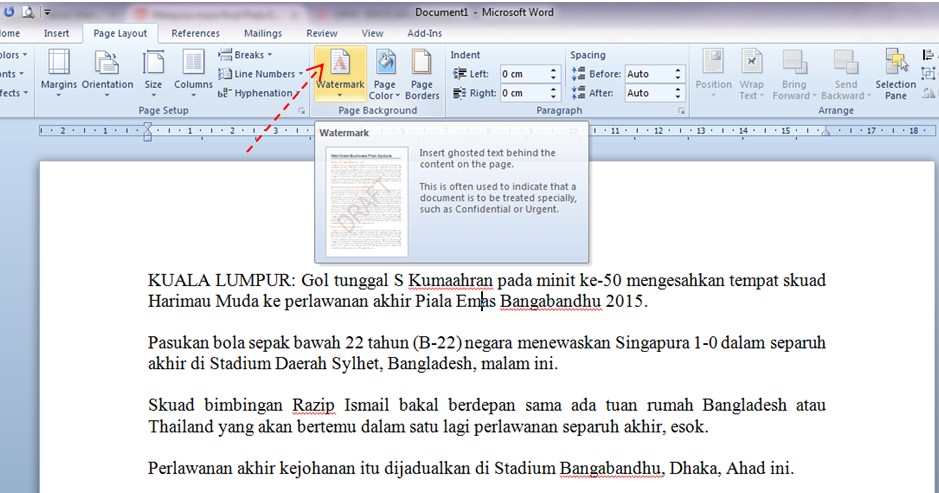The image size is (939, 493).
Task: Click the Bring Forward icon
Action: (794, 62)
